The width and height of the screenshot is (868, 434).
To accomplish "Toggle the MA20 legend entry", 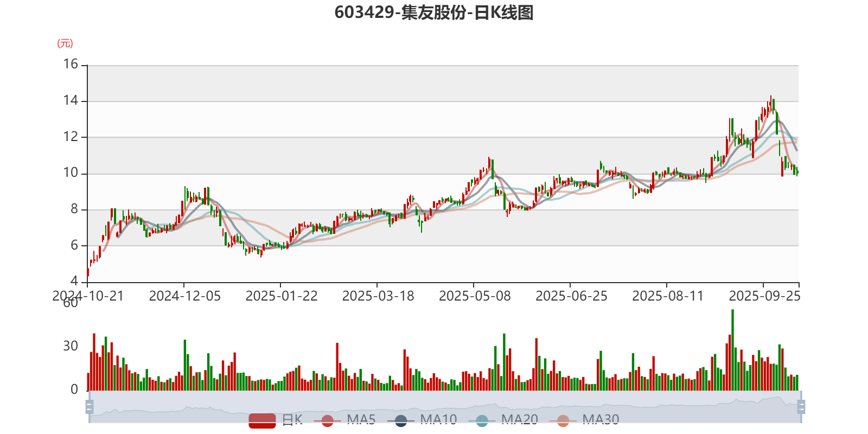I will coord(503,420).
